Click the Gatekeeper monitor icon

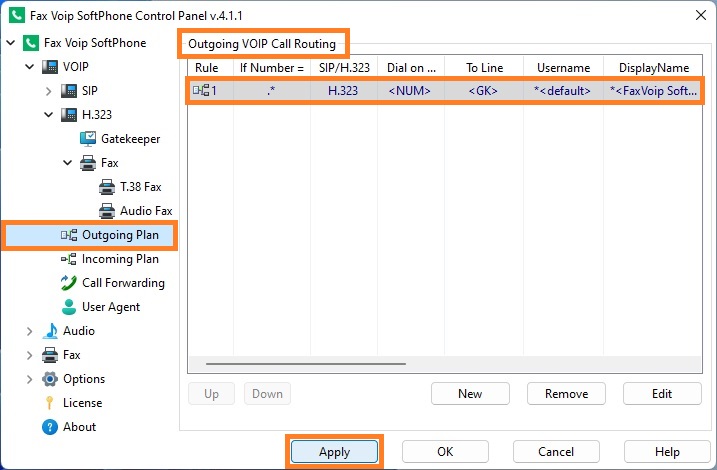(88, 139)
